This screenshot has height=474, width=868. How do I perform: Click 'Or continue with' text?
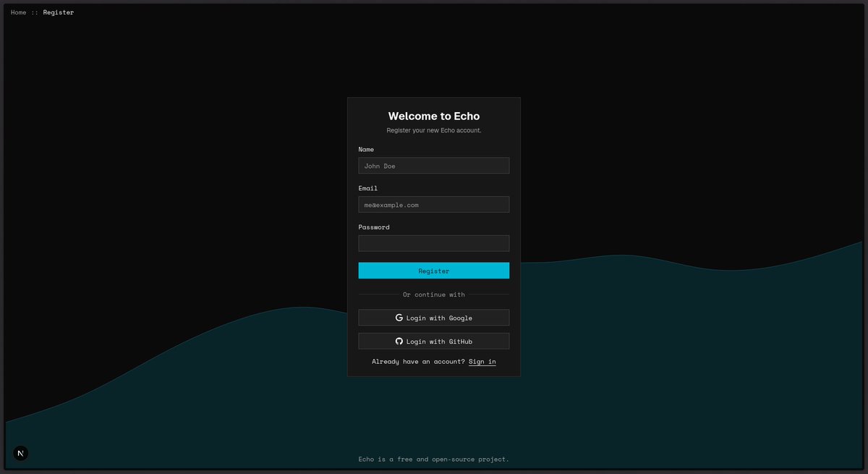[434, 295]
